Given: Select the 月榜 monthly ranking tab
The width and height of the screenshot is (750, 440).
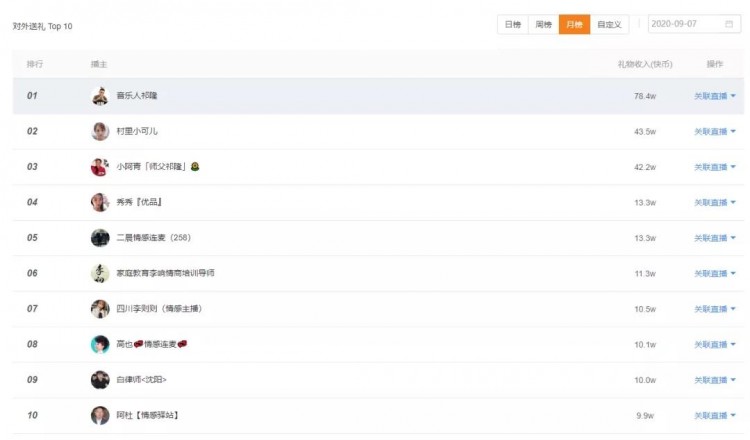Looking at the screenshot, I should click(574, 24).
